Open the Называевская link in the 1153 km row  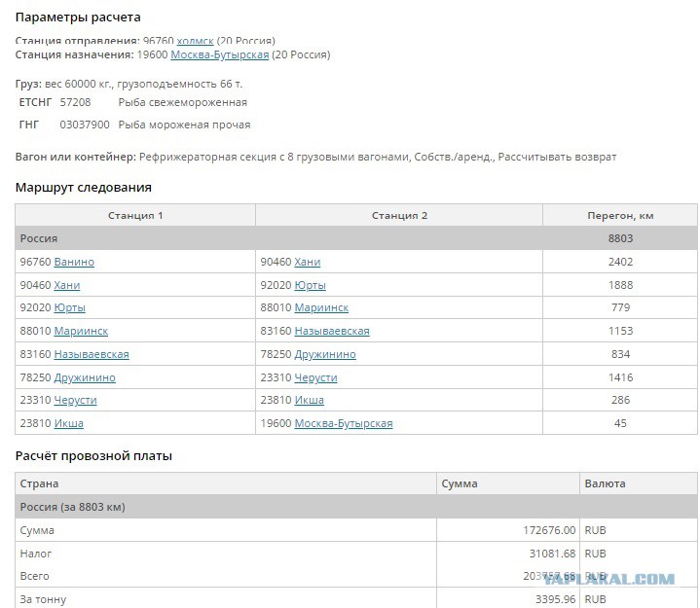(x=332, y=331)
